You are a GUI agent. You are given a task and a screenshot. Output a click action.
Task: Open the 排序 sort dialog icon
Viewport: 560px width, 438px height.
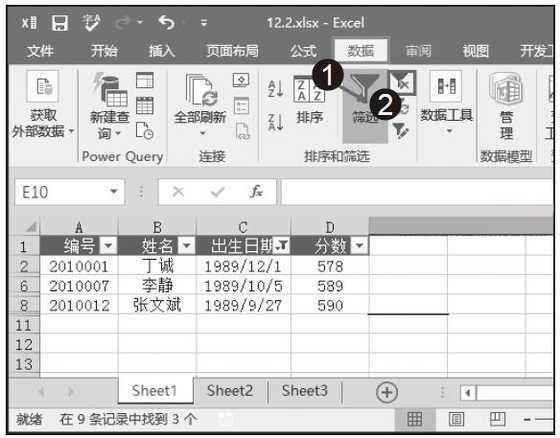309,89
